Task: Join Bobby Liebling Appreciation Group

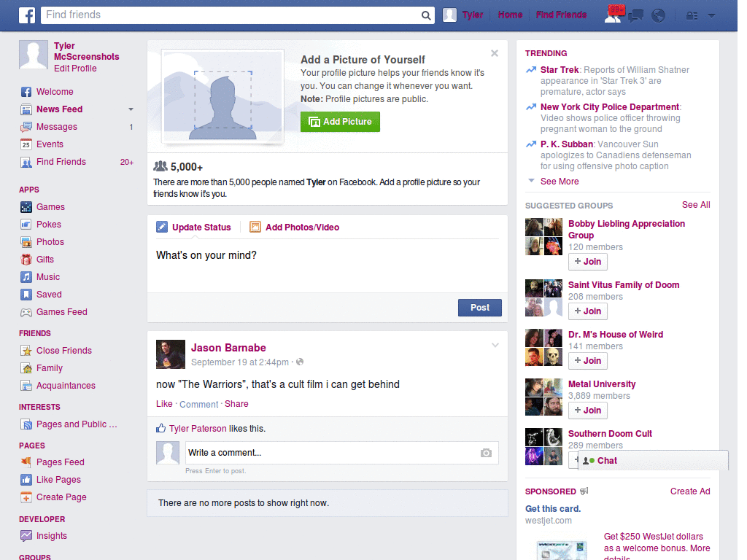Action: pyautogui.click(x=588, y=262)
